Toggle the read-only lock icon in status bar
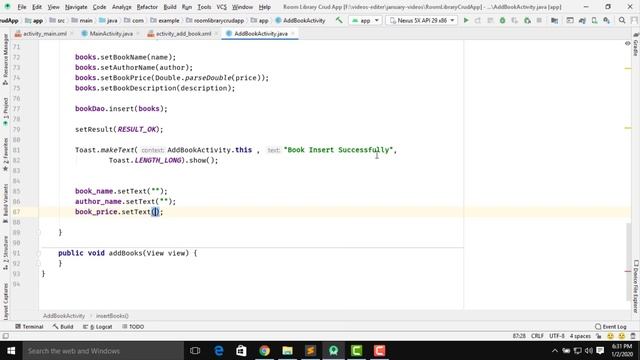This screenshot has width=640, height=360. click(599, 336)
